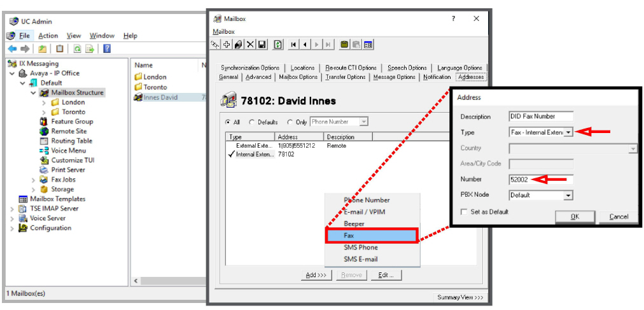The height and width of the screenshot is (310, 644).
Task: Select Remote Site in the tree
Action: click(x=69, y=131)
